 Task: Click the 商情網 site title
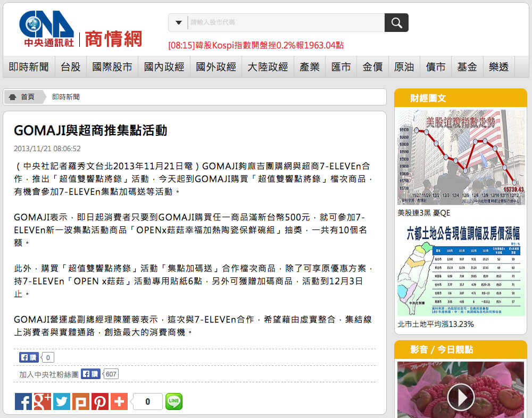(x=113, y=39)
